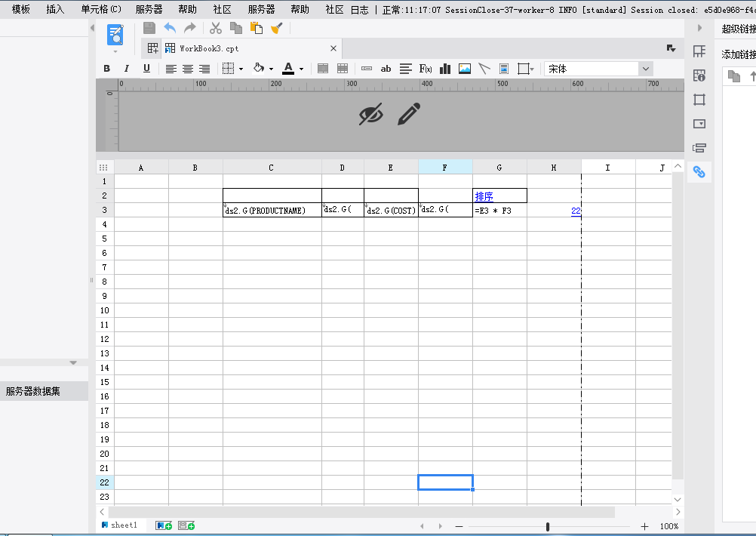Image resolution: width=756 pixels, height=536 pixels.
Task: Select the 服务器数据集 panel header
Action: point(44,391)
